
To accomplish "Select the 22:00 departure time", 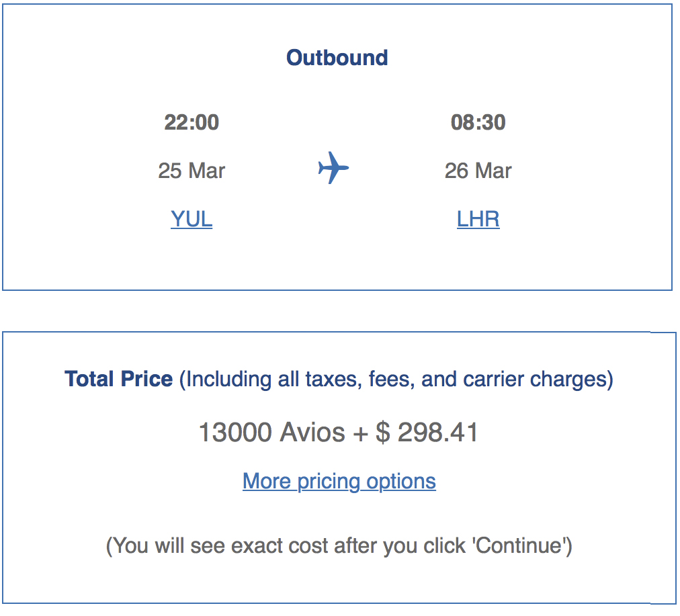I will click(x=192, y=122).
